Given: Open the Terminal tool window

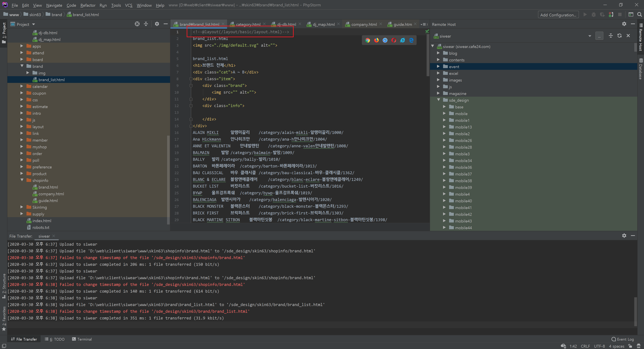Looking at the screenshot, I should tap(82, 339).
